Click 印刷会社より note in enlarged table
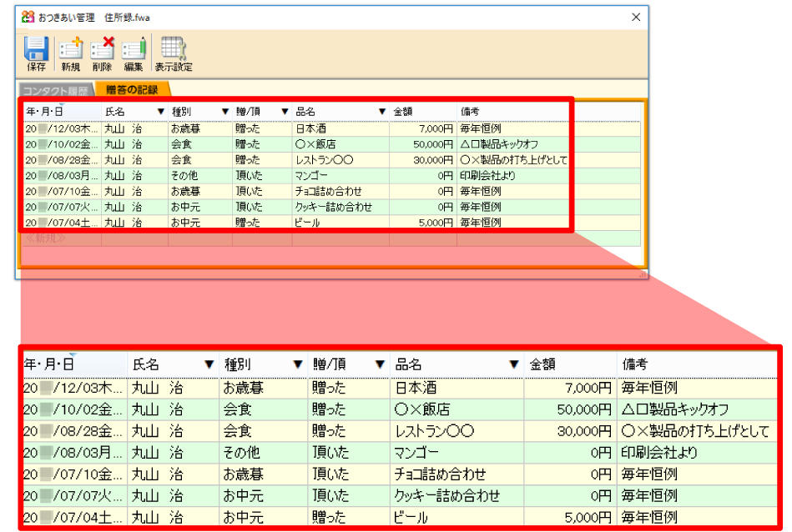Image resolution: width=792 pixels, height=532 pixels. click(x=659, y=453)
